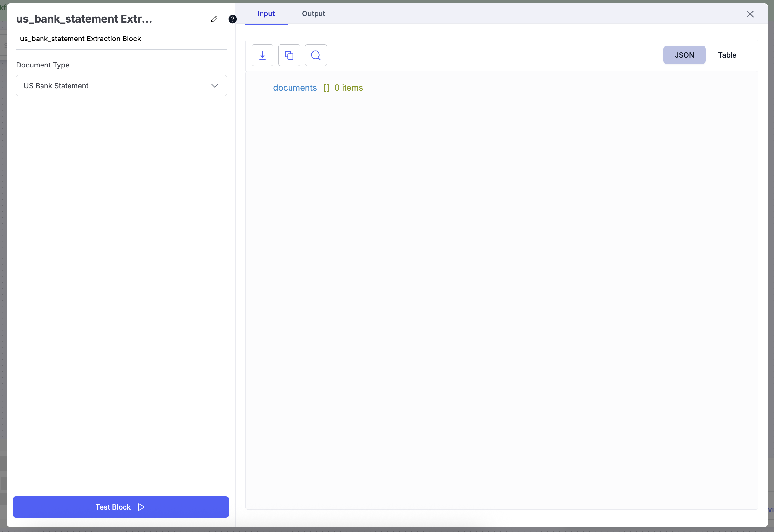774x532 pixels.
Task: Close the extraction block dialog
Action: [x=750, y=14]
